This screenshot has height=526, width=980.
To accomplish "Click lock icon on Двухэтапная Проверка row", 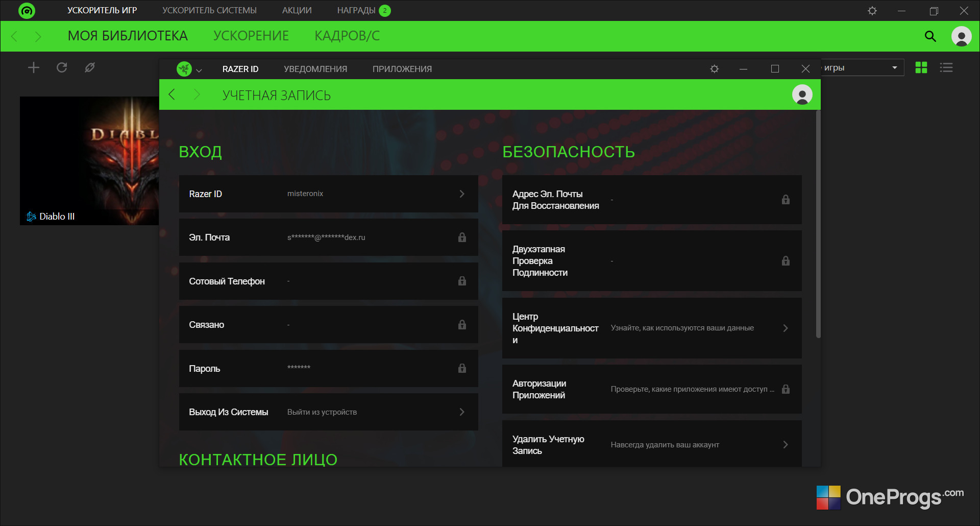I will pos(786,261).
